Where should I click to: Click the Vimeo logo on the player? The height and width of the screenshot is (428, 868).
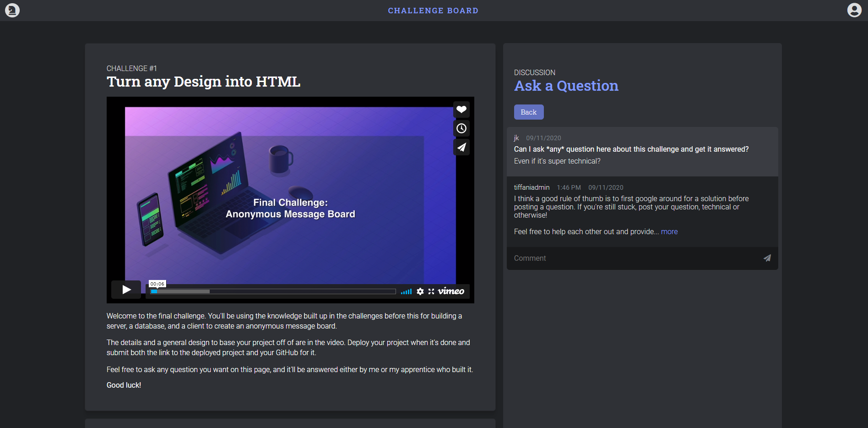450,291
